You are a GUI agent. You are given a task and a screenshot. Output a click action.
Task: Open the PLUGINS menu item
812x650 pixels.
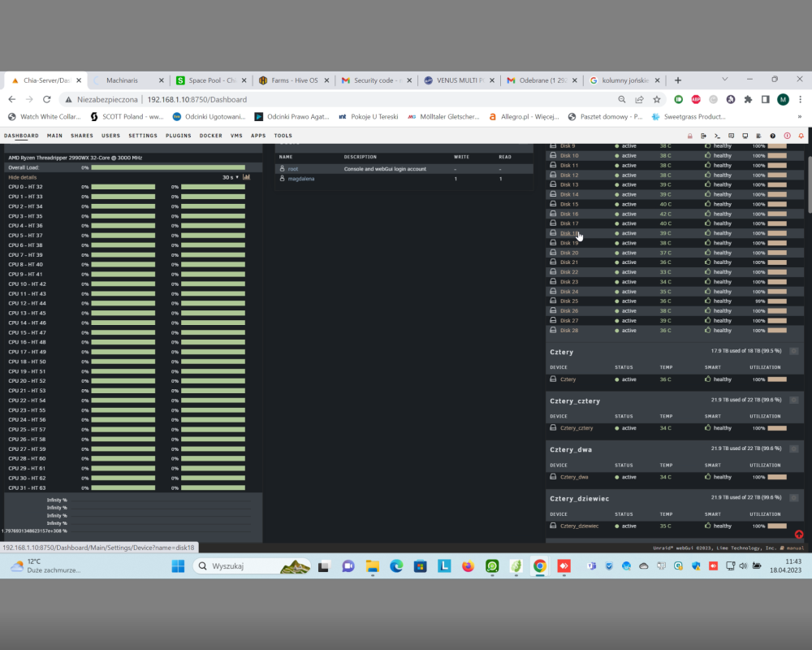coord(179,136)
